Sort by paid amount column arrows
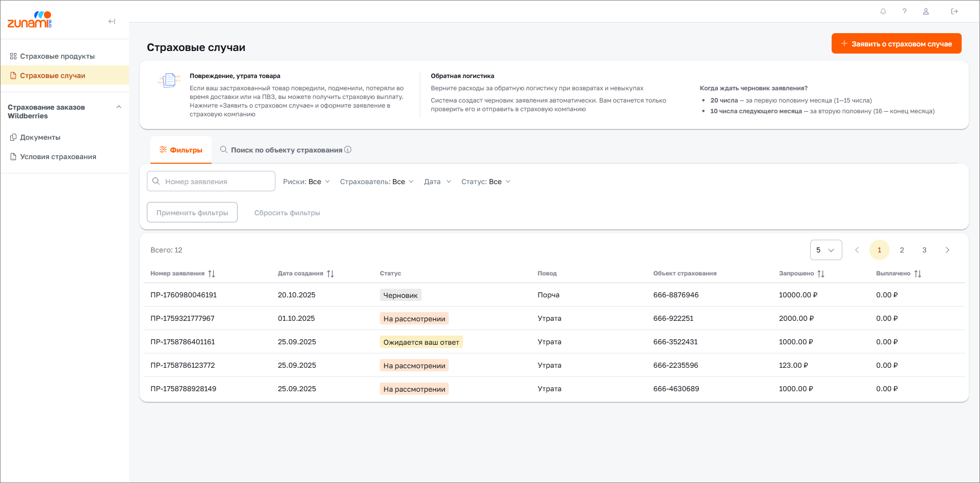Screen dimensions: 980x483 (x=918, y=274)
